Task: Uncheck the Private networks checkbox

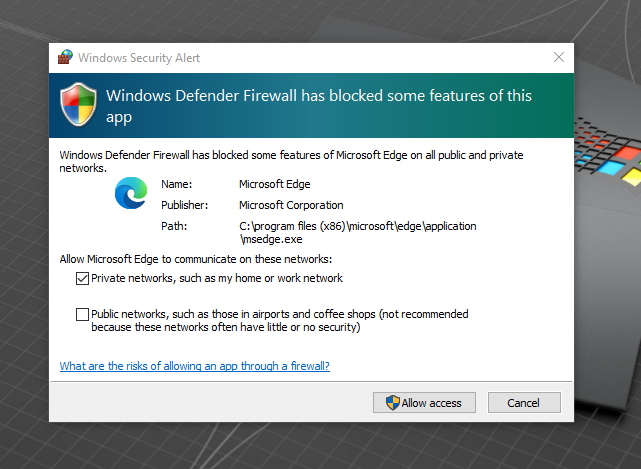Action: (x=82, y=278)
